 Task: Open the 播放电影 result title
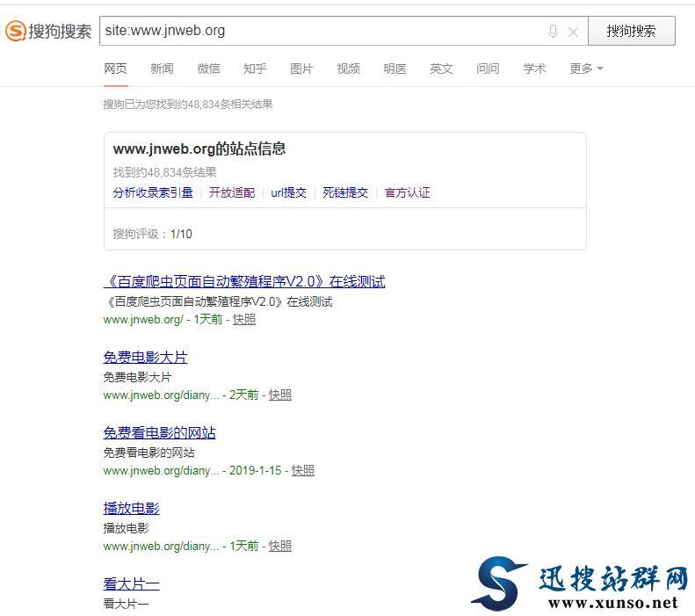coord(131,508)
